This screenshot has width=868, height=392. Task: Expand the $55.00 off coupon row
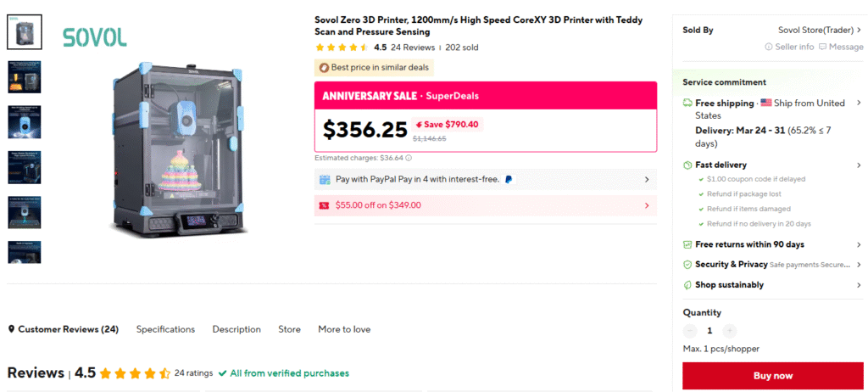click(647, 205)
